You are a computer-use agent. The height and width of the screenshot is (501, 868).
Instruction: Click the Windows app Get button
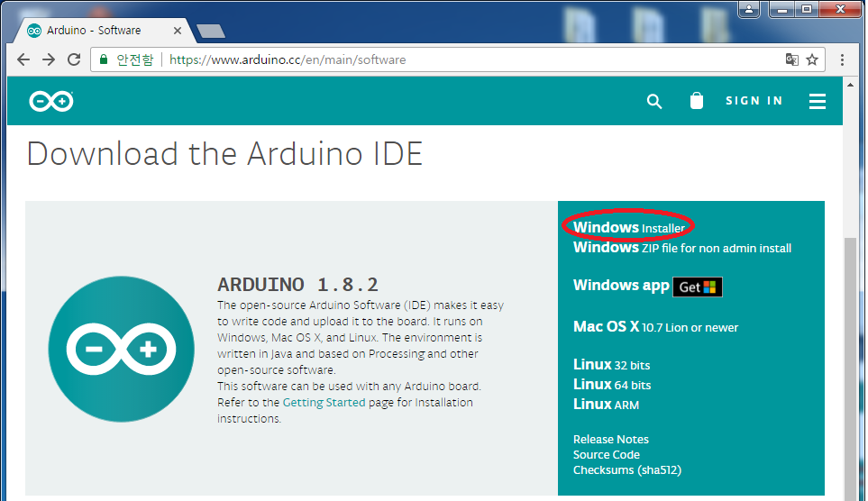(x=698, y=287)
